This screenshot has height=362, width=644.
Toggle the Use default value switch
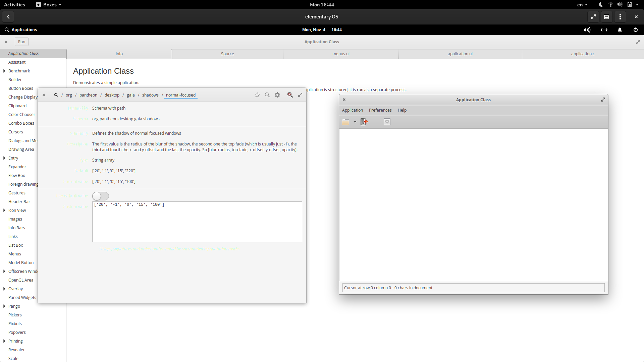(x=101, y=196)
